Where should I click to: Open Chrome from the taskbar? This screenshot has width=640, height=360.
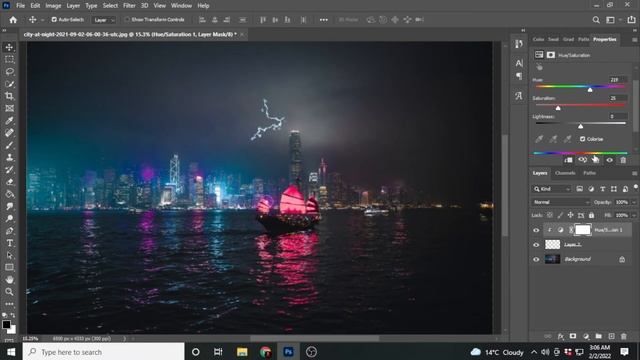click(x=265, y=352)
